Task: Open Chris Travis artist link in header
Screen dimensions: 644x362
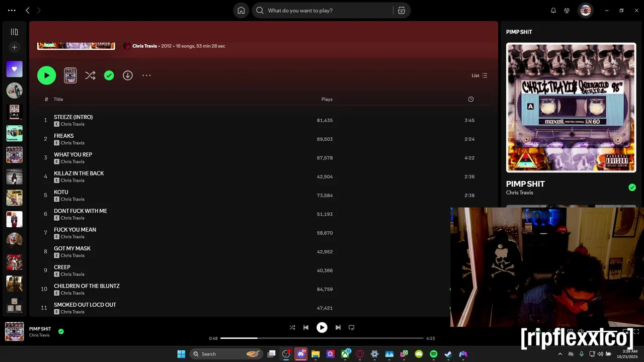Action: (x=145, y=46)
